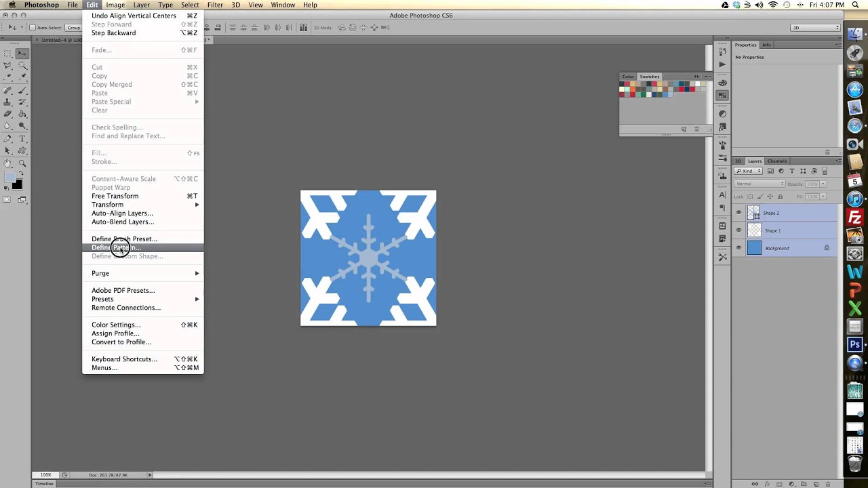The image size is (868, 488).
Task: Open the Kind filter dropdown
Action: 749,171
